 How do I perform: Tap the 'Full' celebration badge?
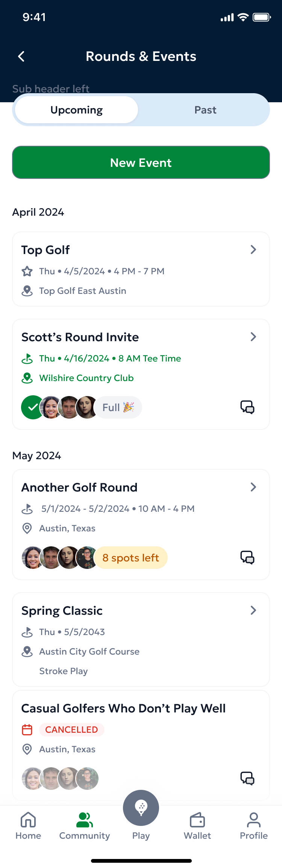tap(118, 407)
